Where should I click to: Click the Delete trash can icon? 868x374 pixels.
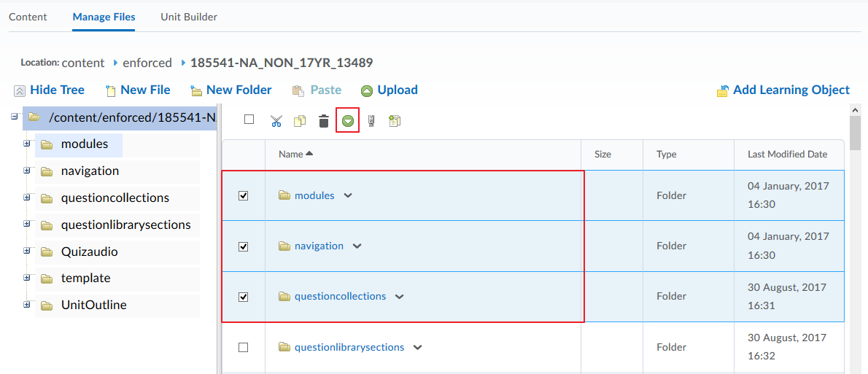click(324, 121)
